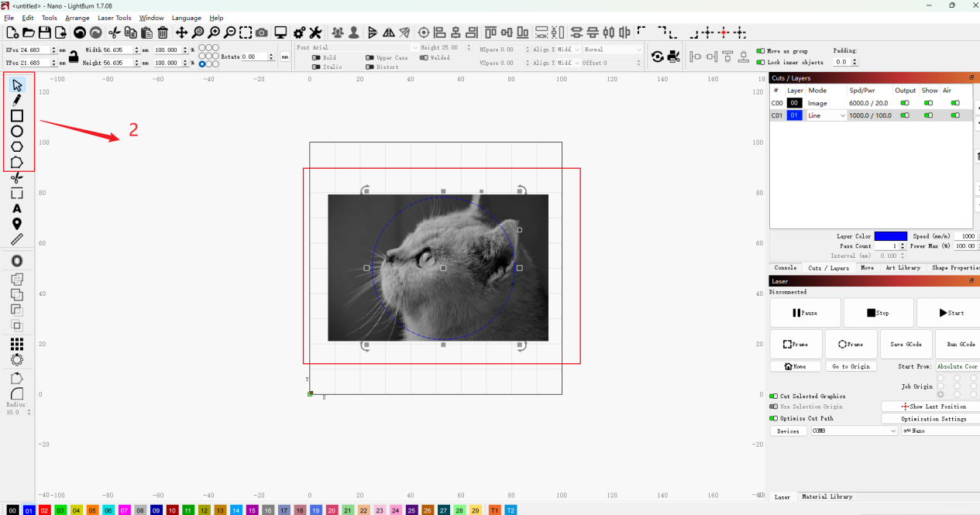Open the Start From dropdown
Viewport: 980px width, 515px height.
click(x=957, y=366)
